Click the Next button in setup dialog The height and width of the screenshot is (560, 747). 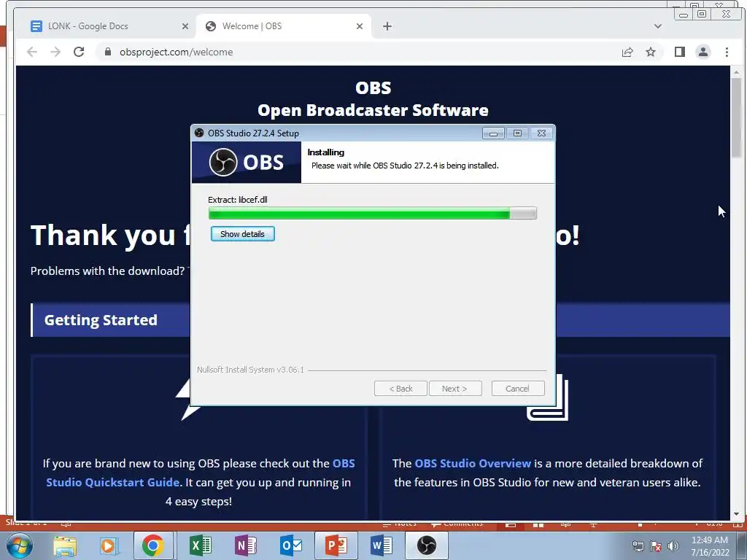tap(455, 389)
